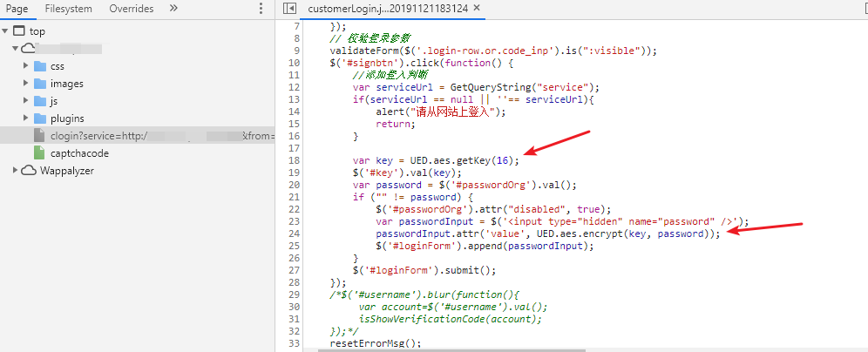Image resolution: width=868 pixels, height=352 pixels.
Task: Click 'resetErrorMsg();' on line 33
Action: pyautogui.click(x=376, y=343)
